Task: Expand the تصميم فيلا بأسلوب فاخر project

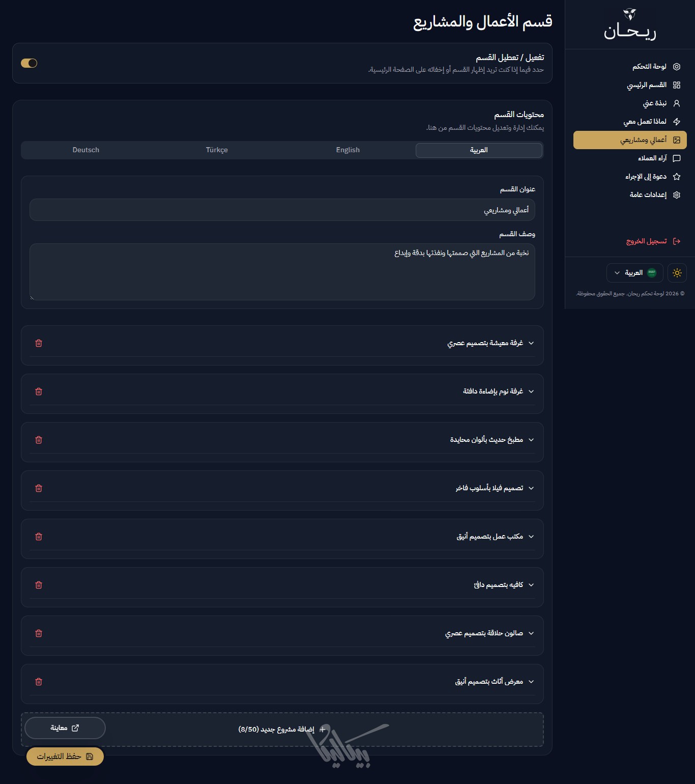Action: click(489, 488)
